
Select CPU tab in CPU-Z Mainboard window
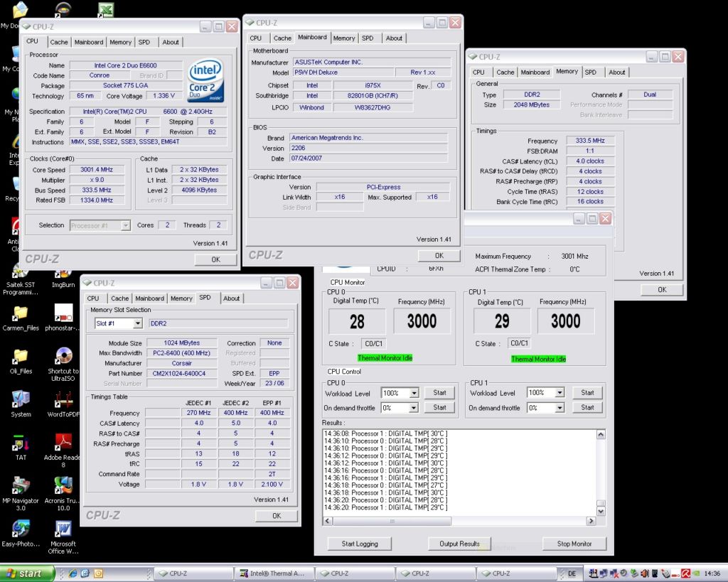point(256,38)
